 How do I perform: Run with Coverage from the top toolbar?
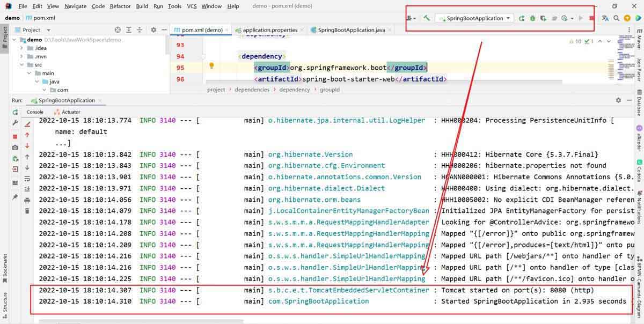(543, 18)
